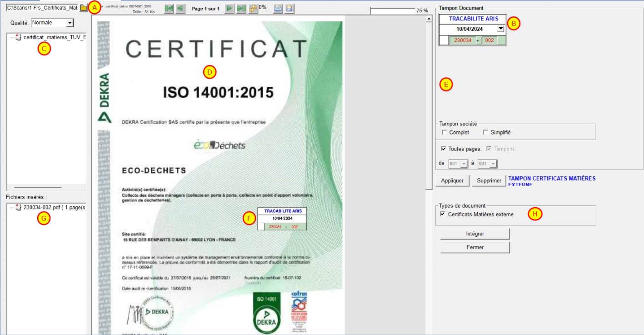Select inserted file 230034-002.pdf

55,207
